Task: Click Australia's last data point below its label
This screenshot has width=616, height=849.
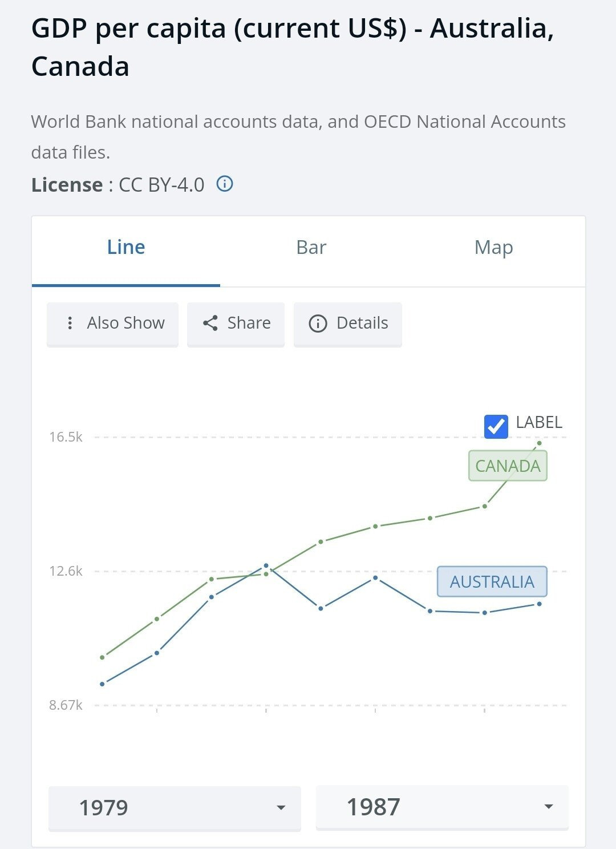Action: point(539,604)
